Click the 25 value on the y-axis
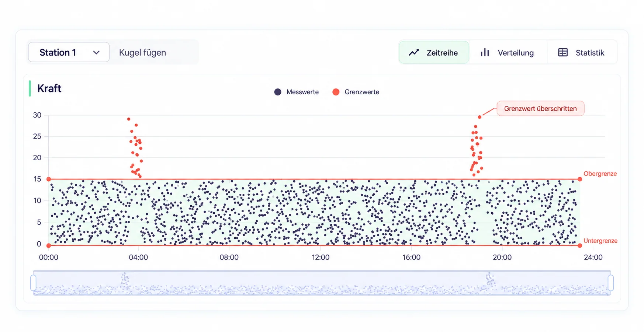The height and width of the screenshot is (332, 644). pos(37,136)
